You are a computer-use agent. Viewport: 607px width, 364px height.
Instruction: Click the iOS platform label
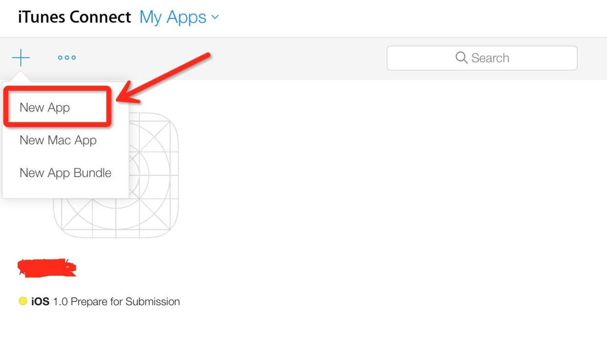(x=40, y=301)
